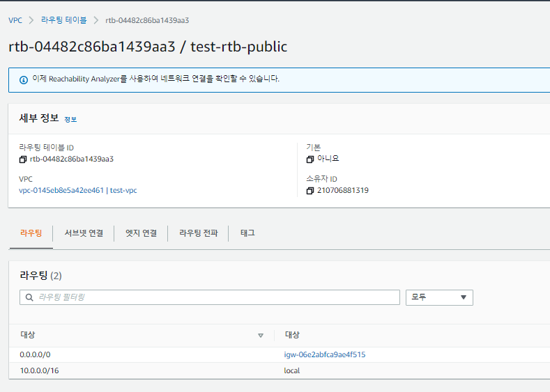This screenshot has height=392, width=550.
Task: Open the vpc-0145eb8e5a42ee461 VPC link
Action: [61, 190]
